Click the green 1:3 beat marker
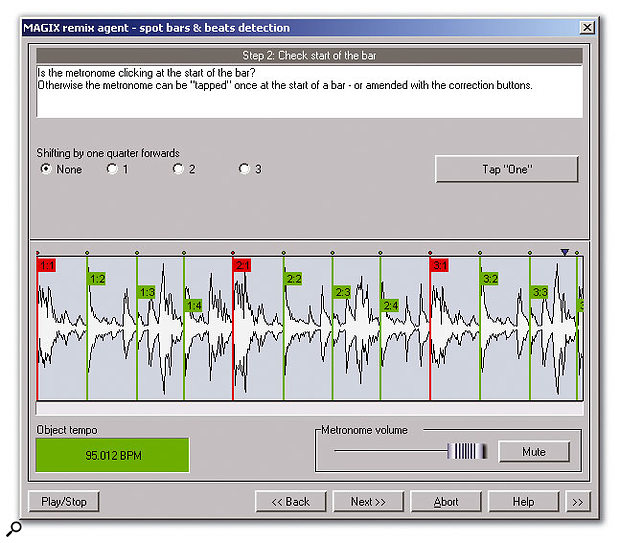 (146, 292)
